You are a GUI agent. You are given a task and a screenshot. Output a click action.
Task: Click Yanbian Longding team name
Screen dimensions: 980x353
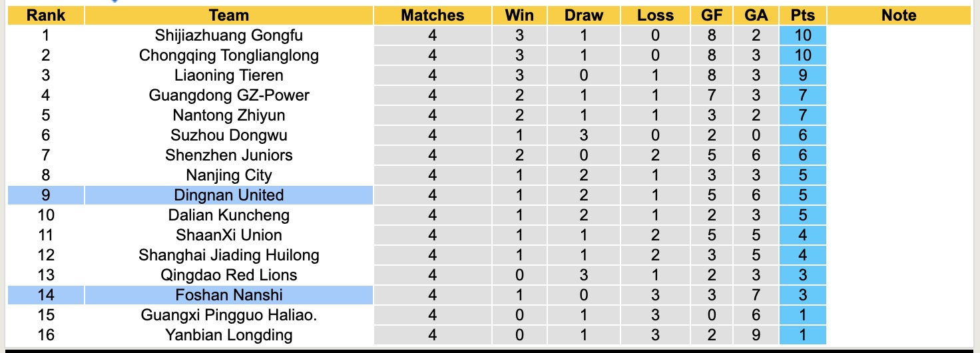coord(228,335)
